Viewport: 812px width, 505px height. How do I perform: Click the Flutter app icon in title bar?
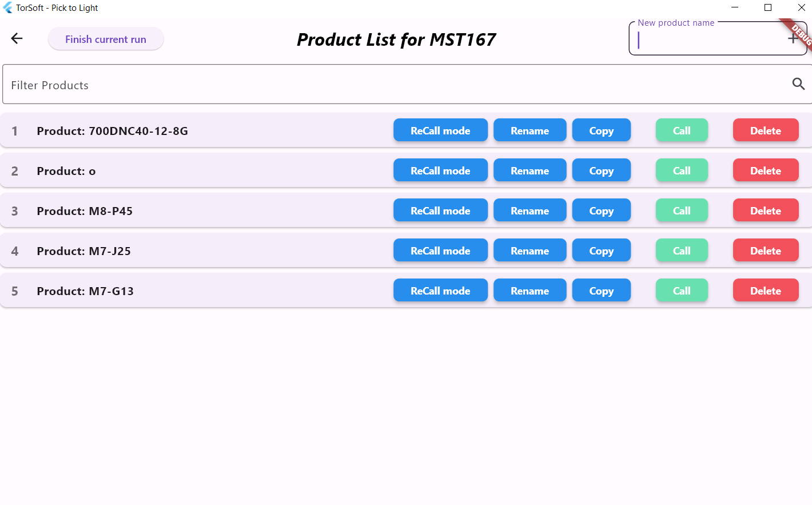pos(7,7)
